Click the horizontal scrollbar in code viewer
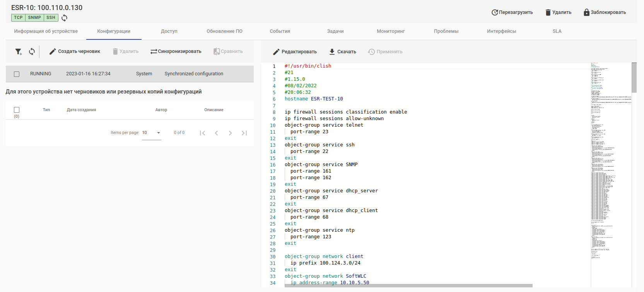Screen dimensions: 644x292 [x=408, y=286]
